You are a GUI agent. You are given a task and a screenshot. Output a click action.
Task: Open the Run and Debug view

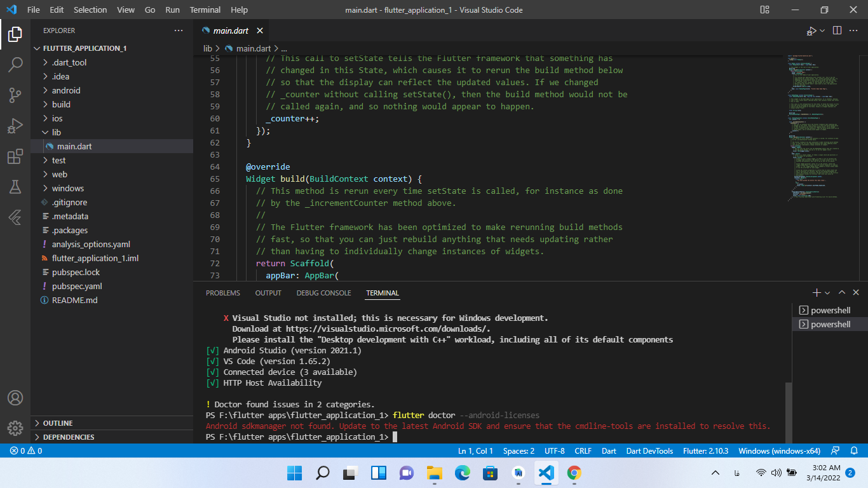tap(15, 126)
